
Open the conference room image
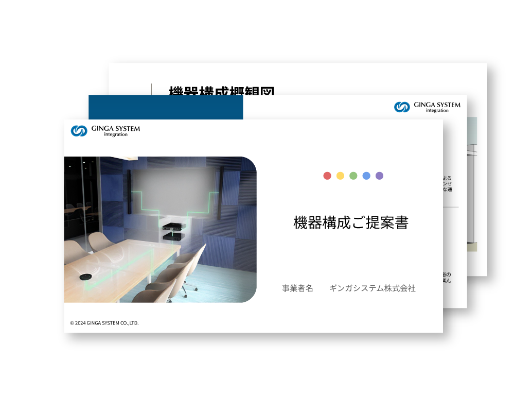coord(160,230)
